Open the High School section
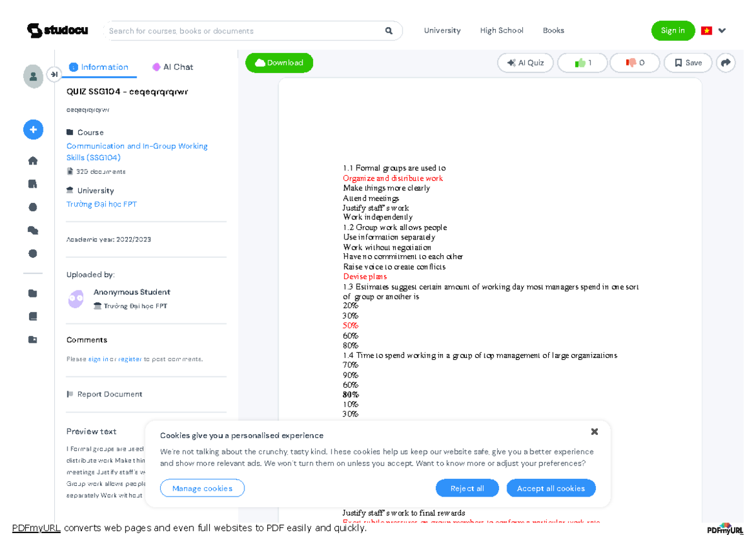The image size is (756, 535). pos(501,30)
